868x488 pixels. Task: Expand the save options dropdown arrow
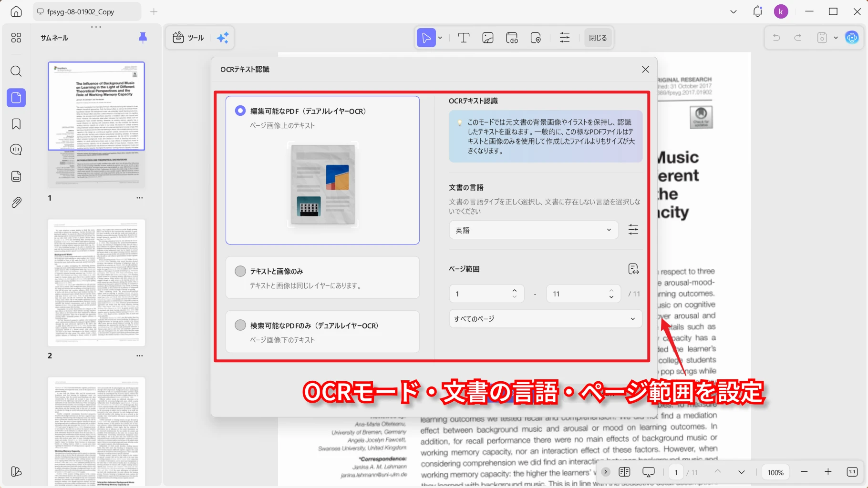[836, 38]
